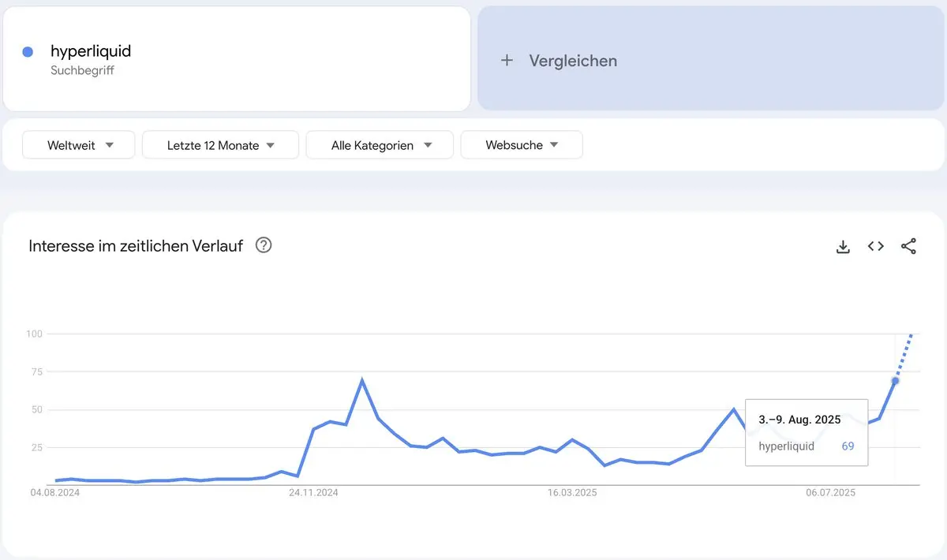Image resolution: width=947 pixels, height=560 pixels.
Task: Click the 24.11.2024 axis date label
Action: [x=313, y=493]
